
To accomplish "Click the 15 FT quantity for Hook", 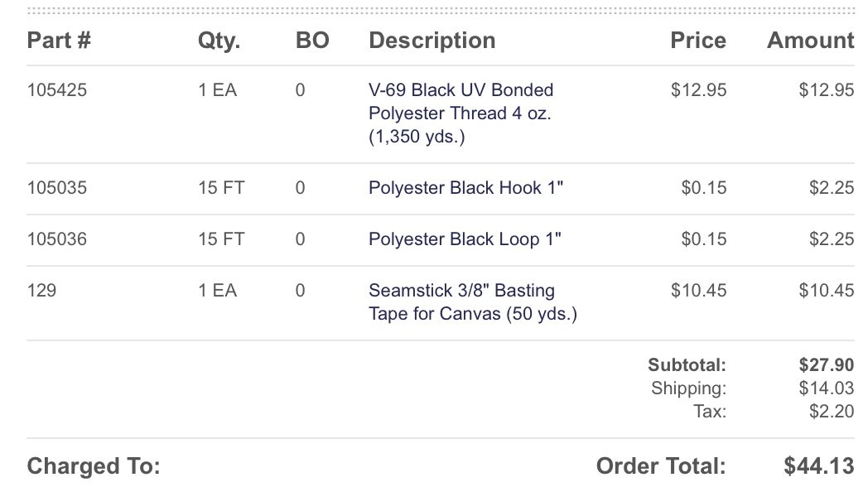I will tap(221, 188).
